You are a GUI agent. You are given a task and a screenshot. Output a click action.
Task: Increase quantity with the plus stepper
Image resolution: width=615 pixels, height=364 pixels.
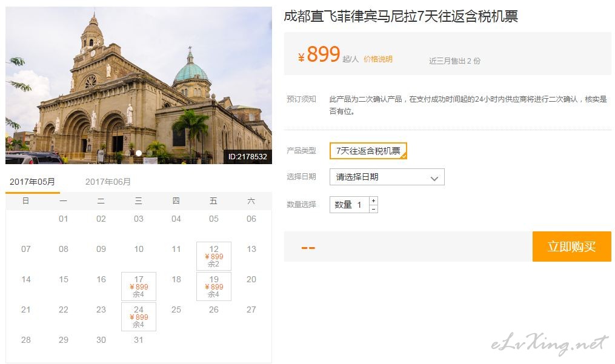373,201
